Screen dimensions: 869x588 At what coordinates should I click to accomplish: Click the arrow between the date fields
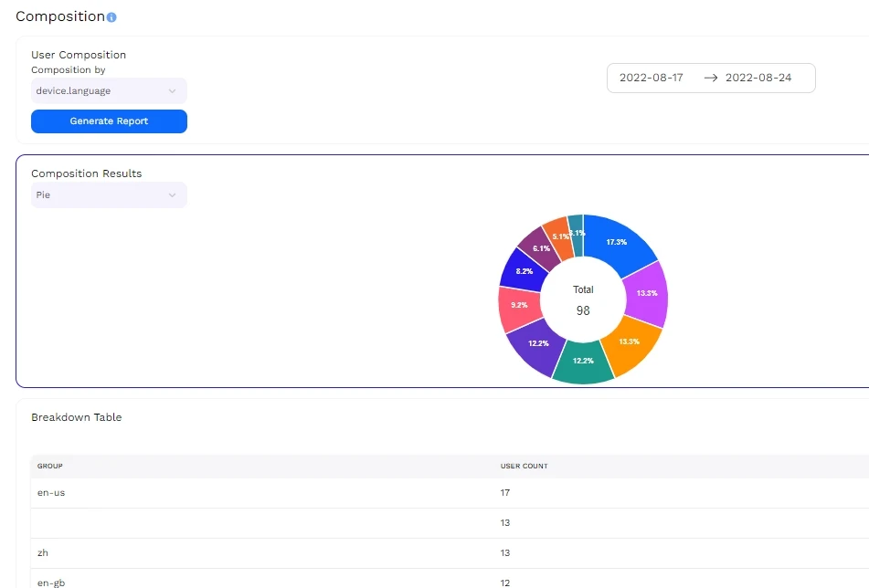pyautogui.click(x=711, y=79)
